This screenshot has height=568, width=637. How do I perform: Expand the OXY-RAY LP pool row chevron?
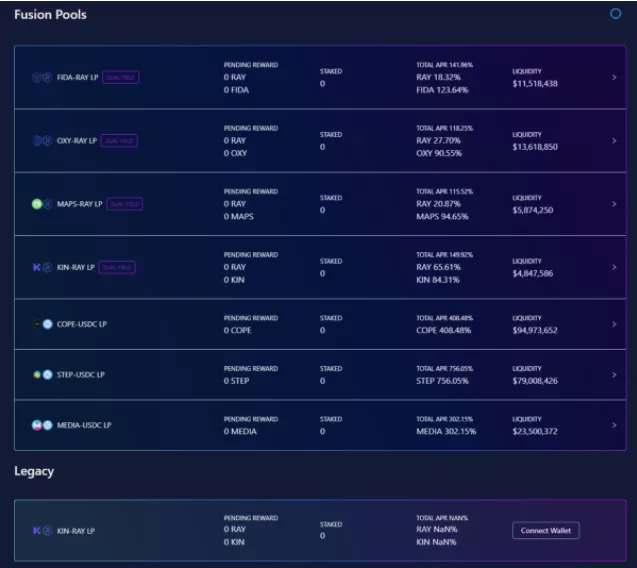[x=614, y=141]
